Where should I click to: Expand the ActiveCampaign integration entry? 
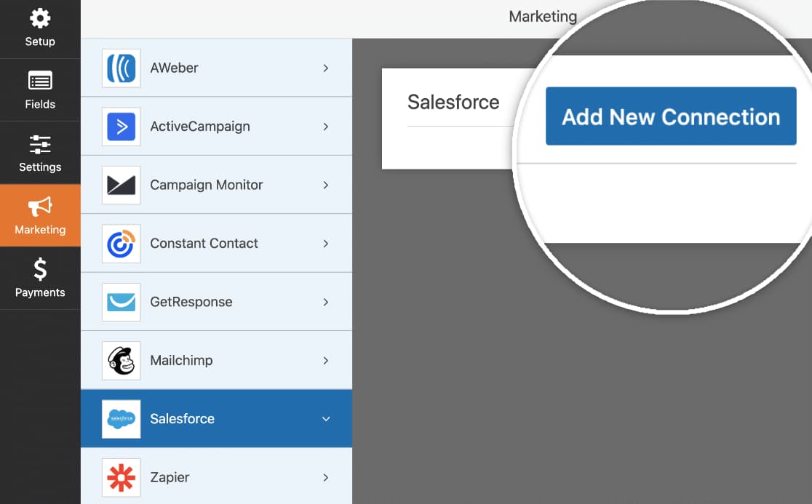click(x=325, y=126)
